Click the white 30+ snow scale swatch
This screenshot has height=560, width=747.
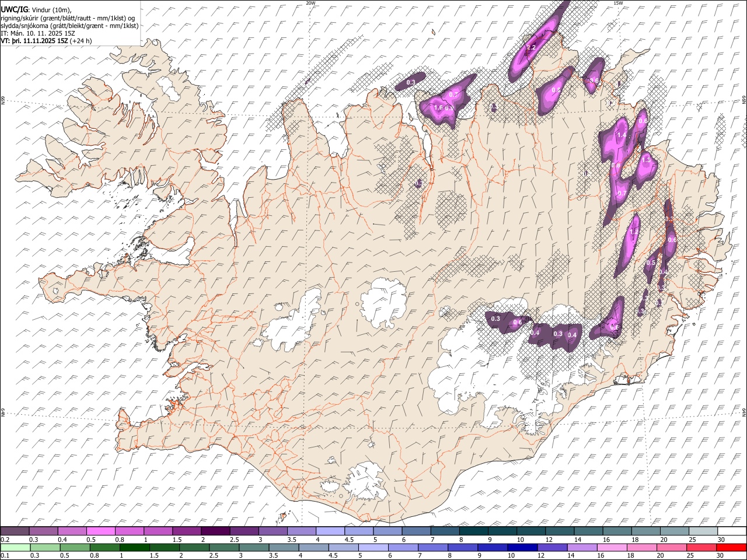click(731, 531)
